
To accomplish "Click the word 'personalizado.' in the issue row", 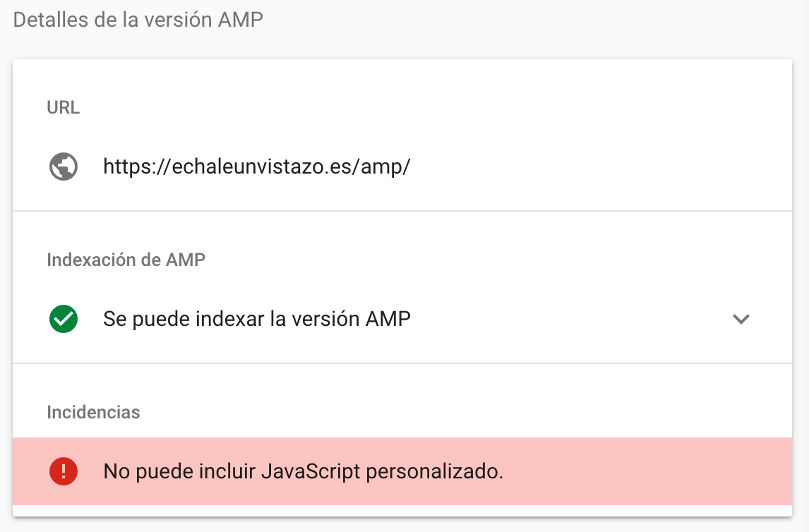I will pos(434,471).
